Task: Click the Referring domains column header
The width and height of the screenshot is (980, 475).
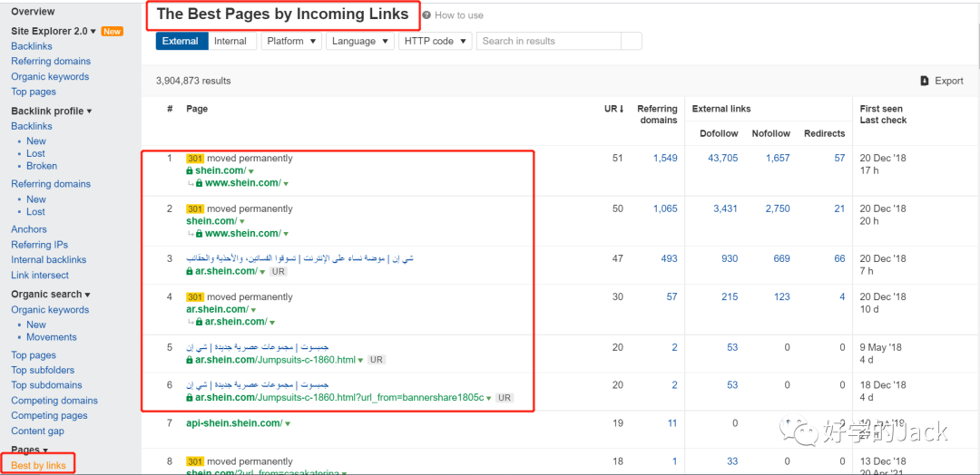Action: pos(658,114)
